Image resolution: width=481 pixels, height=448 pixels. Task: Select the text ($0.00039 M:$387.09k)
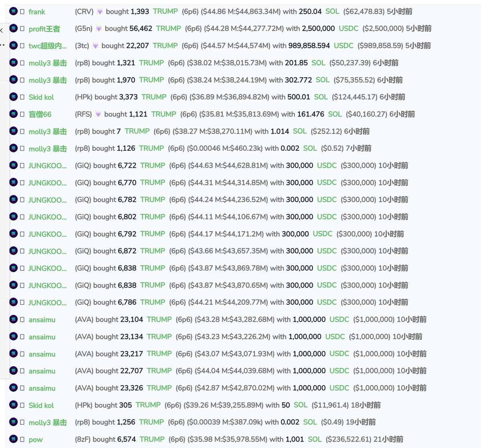click(x=225, y=422)
